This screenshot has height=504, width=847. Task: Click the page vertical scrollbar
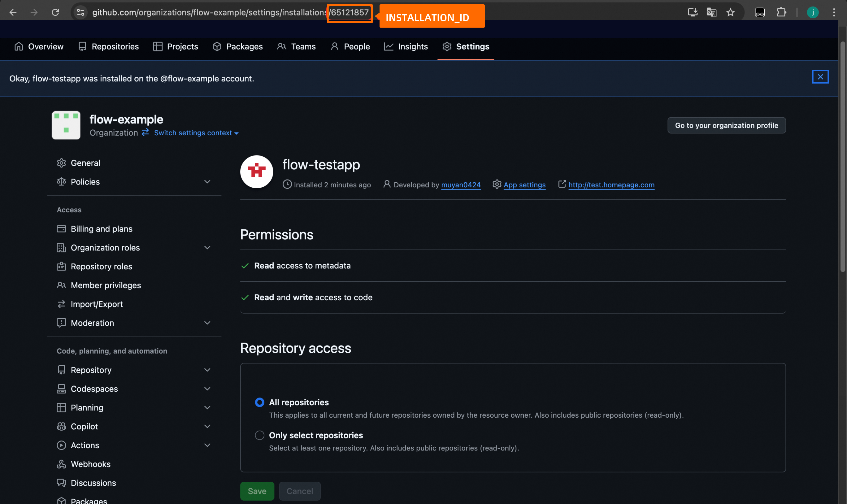click(842, 156)
